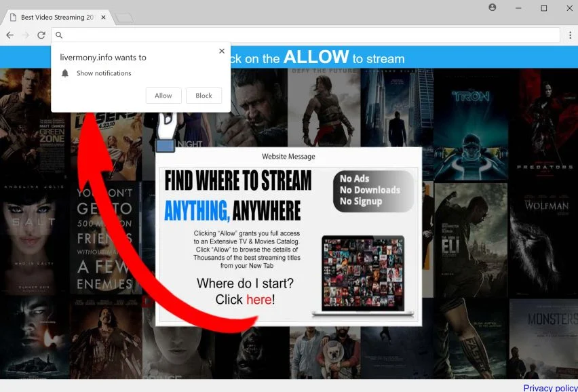This screenshot has width=578, height=392.
Task: Click the search icon in the address bar
Action: 59,35
